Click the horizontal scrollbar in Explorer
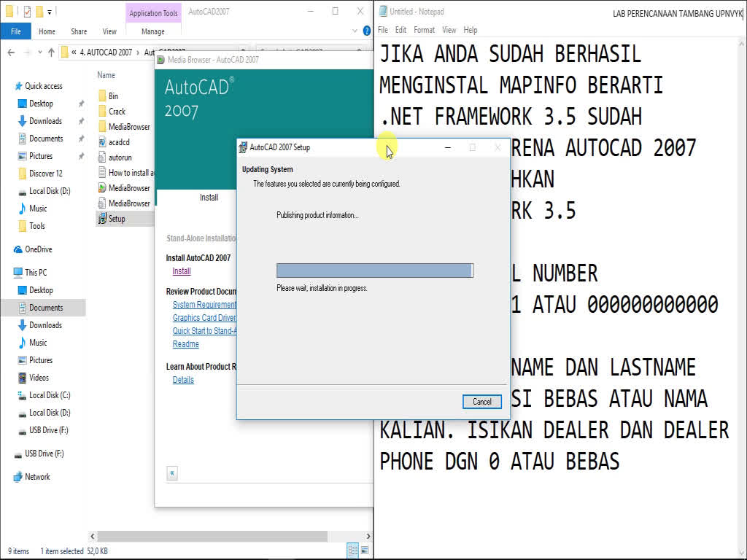Viewport: 747px width, 560px height. coord(212,536)
